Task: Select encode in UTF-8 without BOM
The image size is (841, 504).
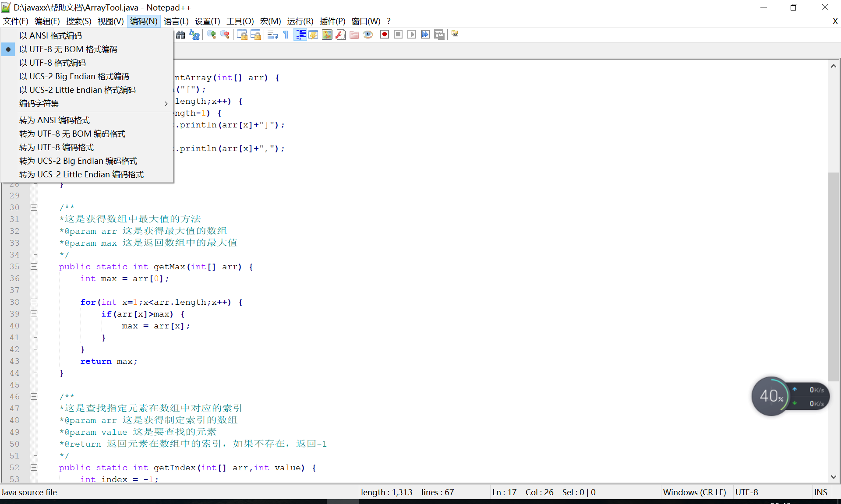Action: click(87, 49)
